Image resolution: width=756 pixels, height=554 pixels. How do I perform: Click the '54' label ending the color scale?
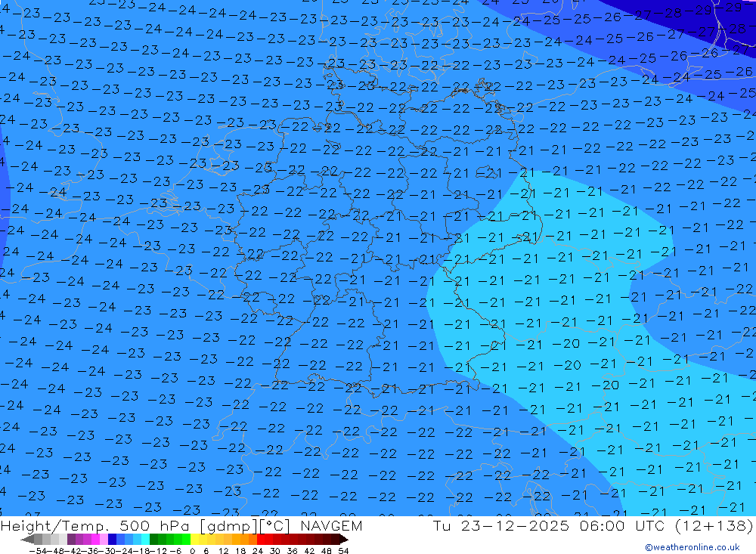point(343,551)
